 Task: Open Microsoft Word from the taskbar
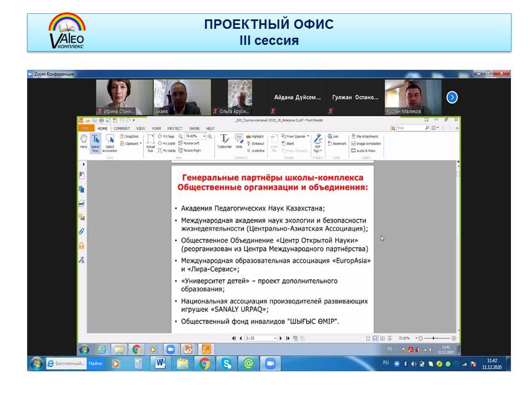[161, 364]
